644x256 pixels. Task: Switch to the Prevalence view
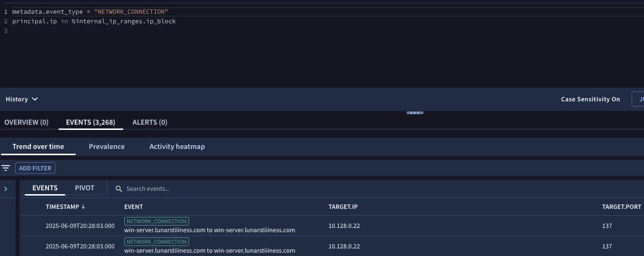(107, 147)
